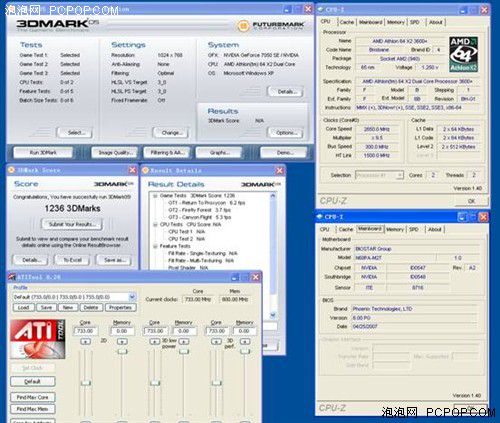Click the ATITool title bar icon
This screenshot has width=500, height=423.
pos(12,277)
